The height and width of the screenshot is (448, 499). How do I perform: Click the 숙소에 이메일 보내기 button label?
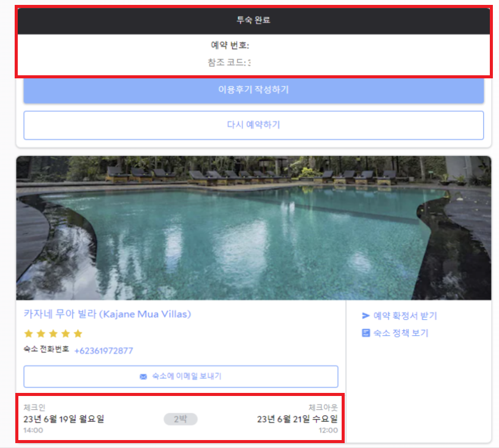click(186, 376)
